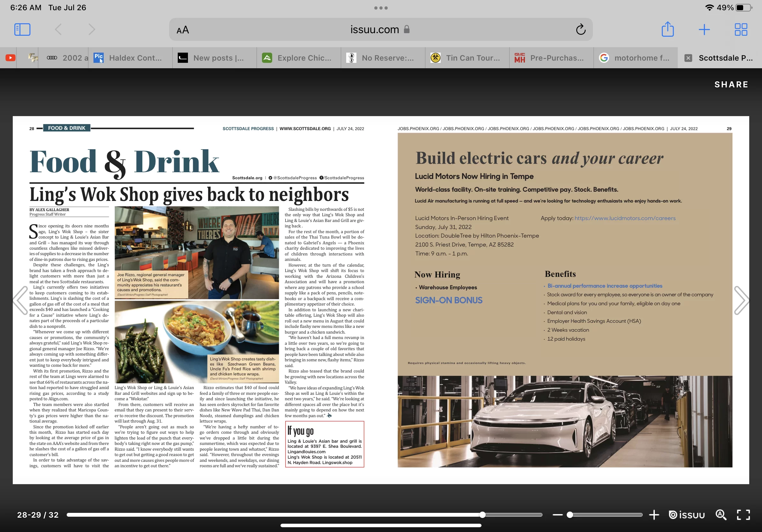Zoom out with the minus button
The width and height of the screenshot is (762, 532).
pos(557,515)
